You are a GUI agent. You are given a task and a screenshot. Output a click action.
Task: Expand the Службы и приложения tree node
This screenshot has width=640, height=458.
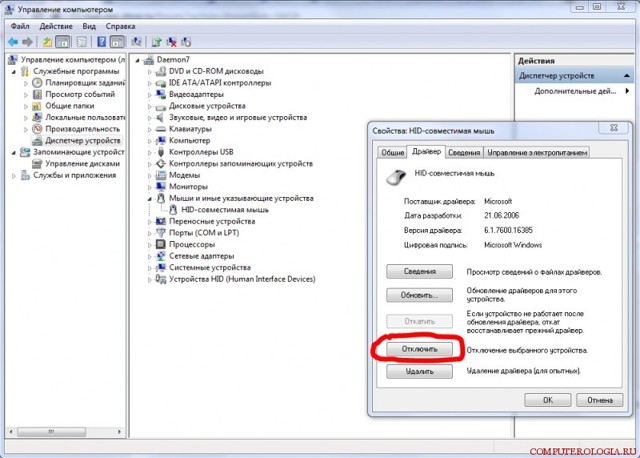tap(13, 176)
